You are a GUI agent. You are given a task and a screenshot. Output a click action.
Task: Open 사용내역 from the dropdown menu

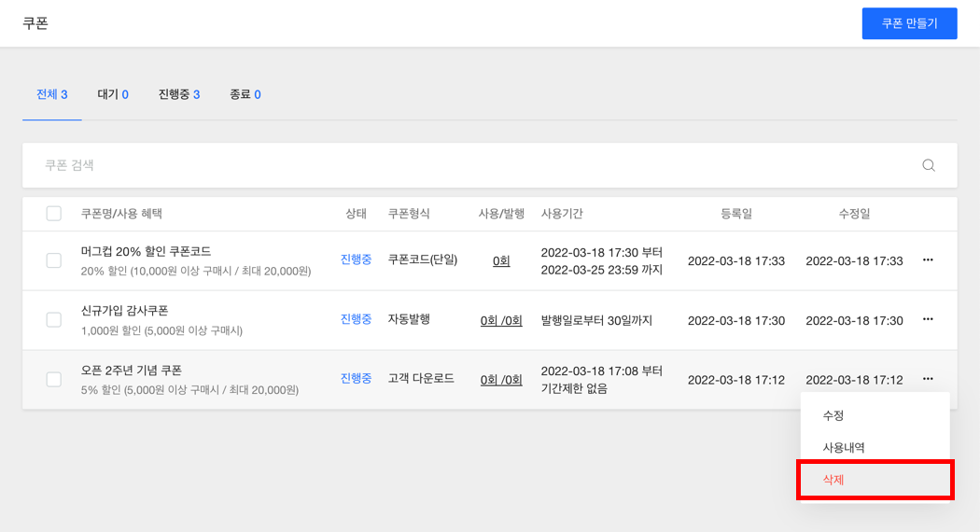[844, 448]
